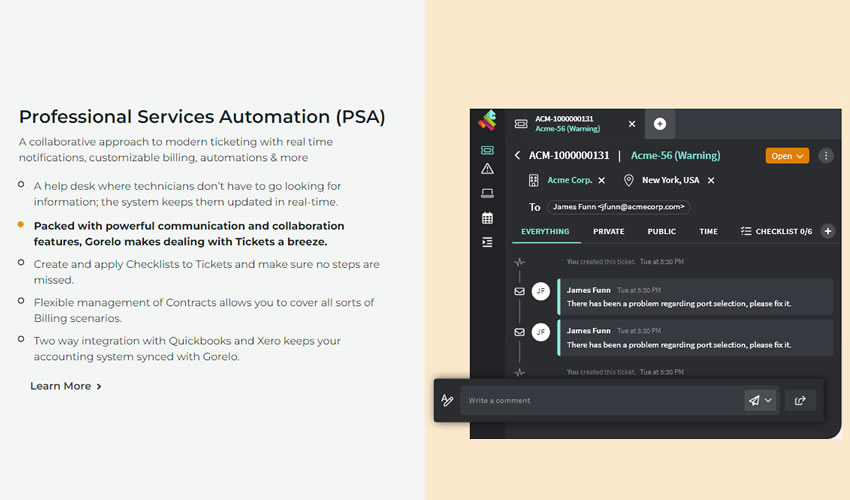Select the highlighted communication and collaboration bullet
This screenshot has height=500, width=850.
pyautogui.click(x=189, y=234)
